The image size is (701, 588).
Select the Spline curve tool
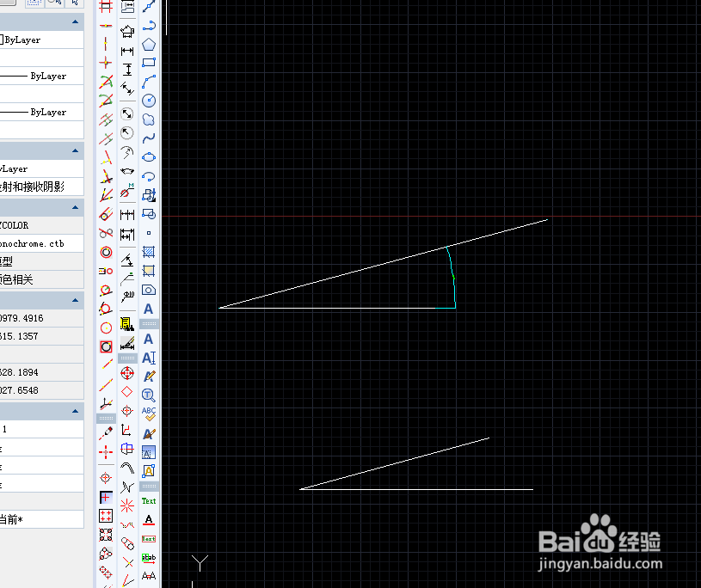[149, 138]
